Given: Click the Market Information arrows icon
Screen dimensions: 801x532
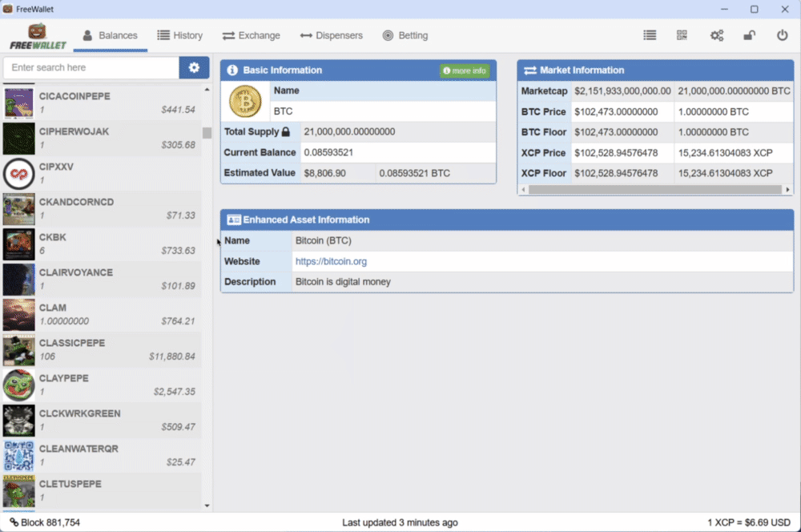Looking at the screenshot, I should pyautogui.click(x=530, y=70).
